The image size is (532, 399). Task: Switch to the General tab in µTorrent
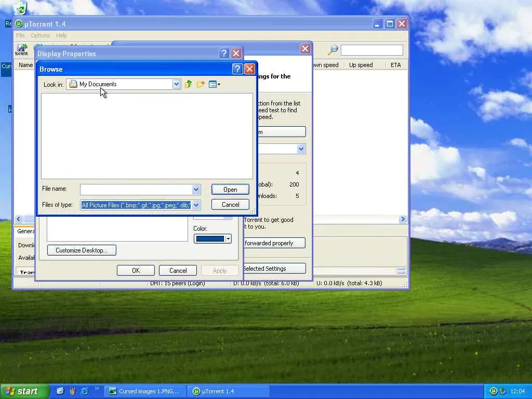pos(25,231)
